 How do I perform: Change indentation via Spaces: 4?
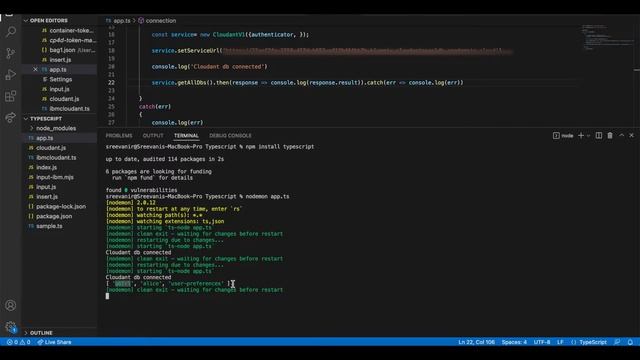pyautogui.click(x=514, y=342)
